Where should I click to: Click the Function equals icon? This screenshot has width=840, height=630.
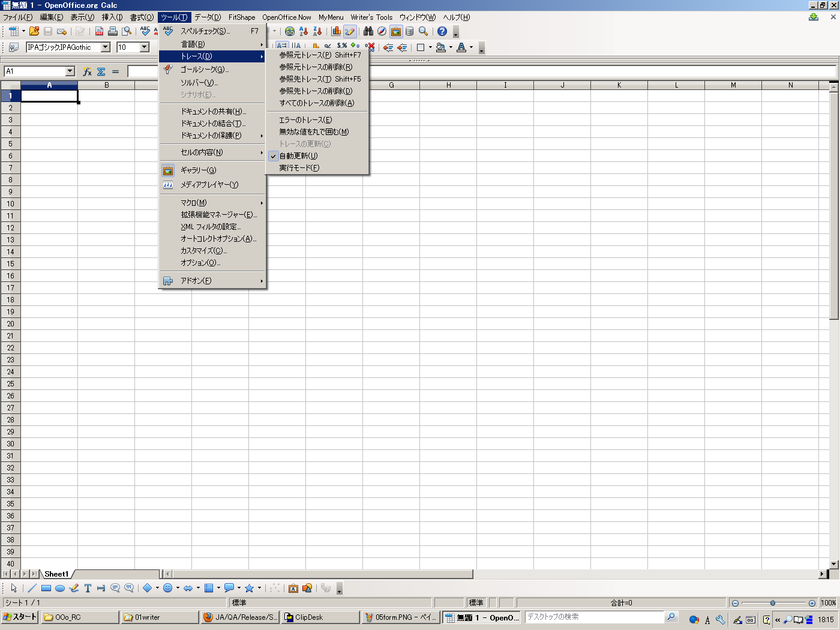(116, 71)
